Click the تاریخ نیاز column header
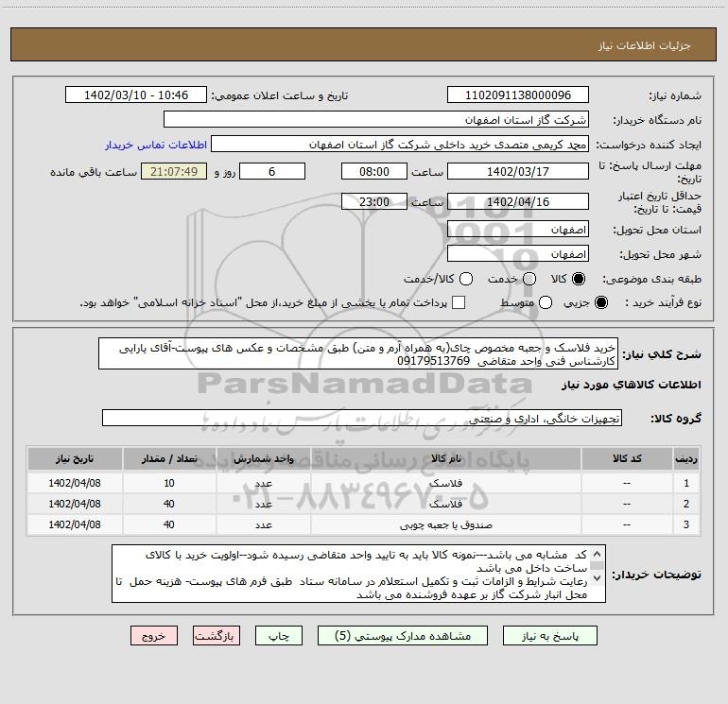 pyautogui.click(x=75, y=458)
